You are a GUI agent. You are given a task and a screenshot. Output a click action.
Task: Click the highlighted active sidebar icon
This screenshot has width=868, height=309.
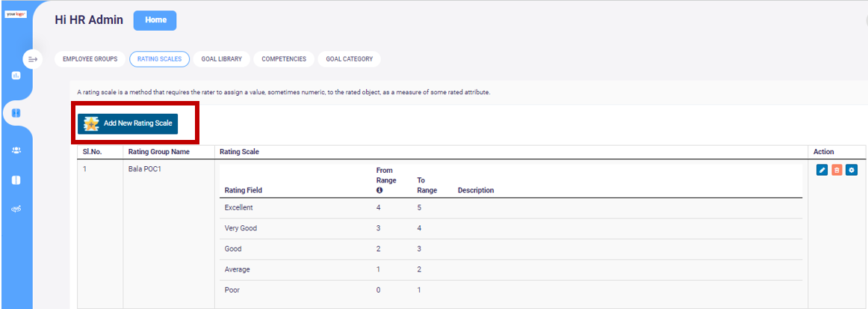point(16,113)
